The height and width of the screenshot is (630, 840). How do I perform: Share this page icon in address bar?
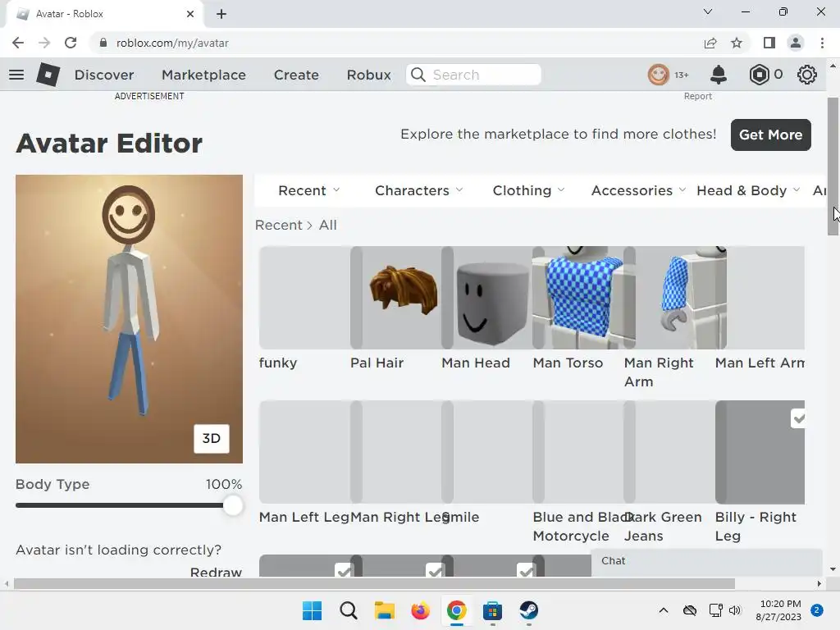[x=710, y=43]
